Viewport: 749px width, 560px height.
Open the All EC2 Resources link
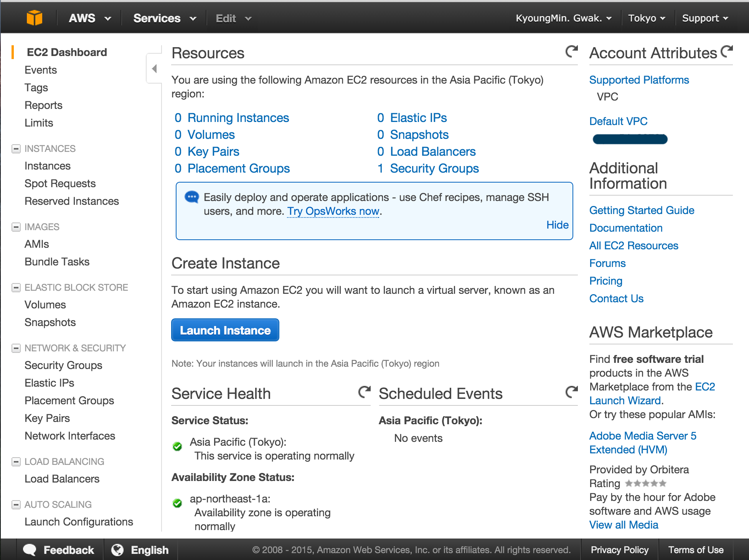click(x=634, y=245)
